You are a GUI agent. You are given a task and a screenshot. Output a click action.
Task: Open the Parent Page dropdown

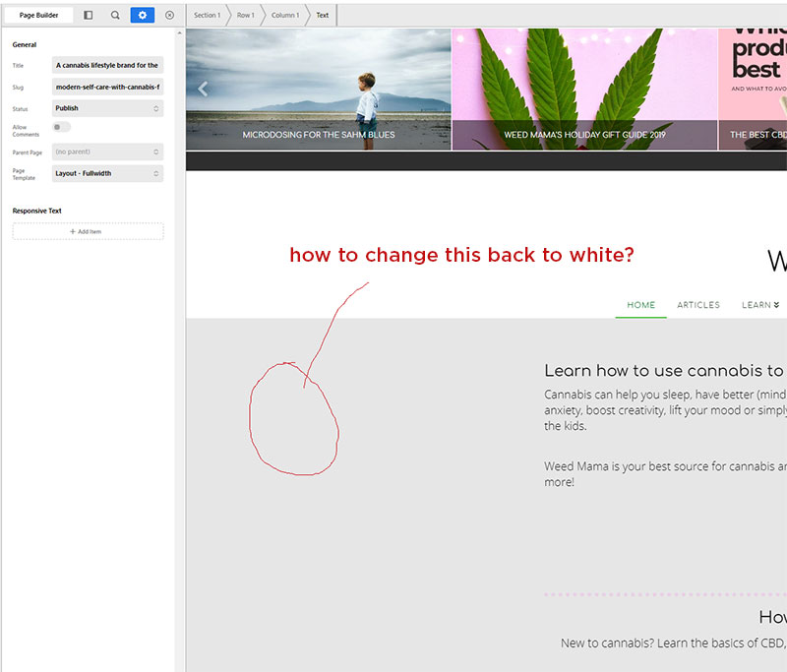(107, 153)
